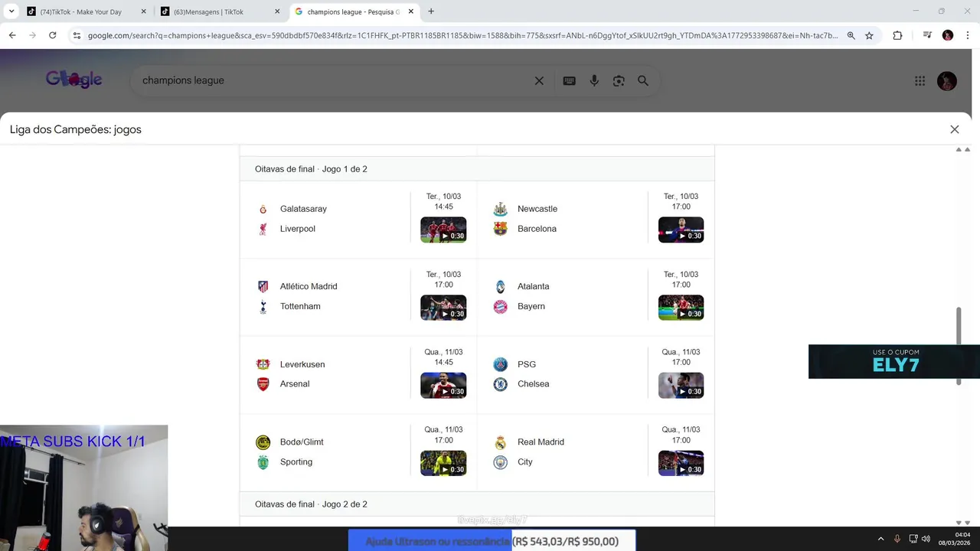This screenshot has width=980, height=551.
Task: Open the Google apps grid
Action: [x=920, y=80]
